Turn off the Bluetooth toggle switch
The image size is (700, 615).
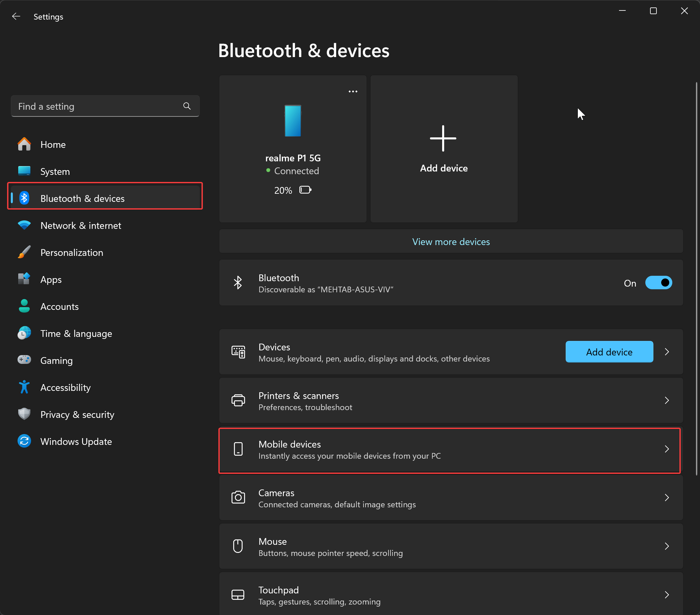(658, 283)
